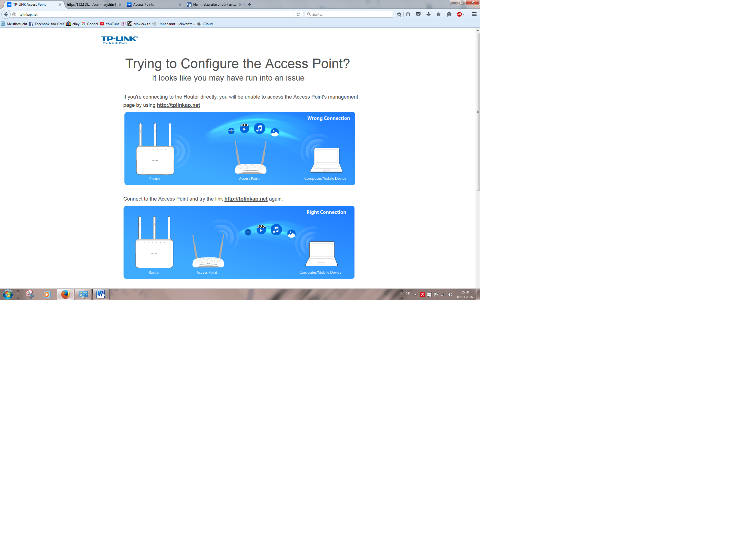Show bookmarks list icon
741x560 pixels.
[x=408, y=14]
